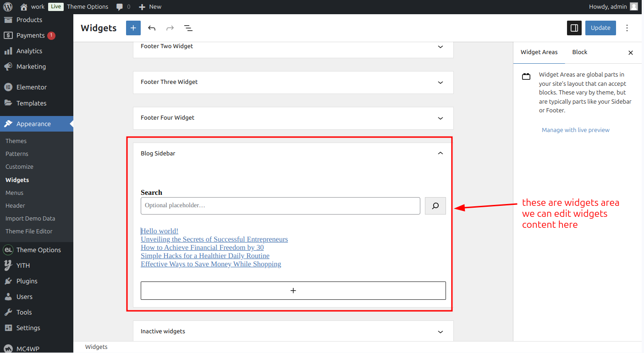
Task: Click the Optional placeholder search field
Action: (x=281, y=206)
